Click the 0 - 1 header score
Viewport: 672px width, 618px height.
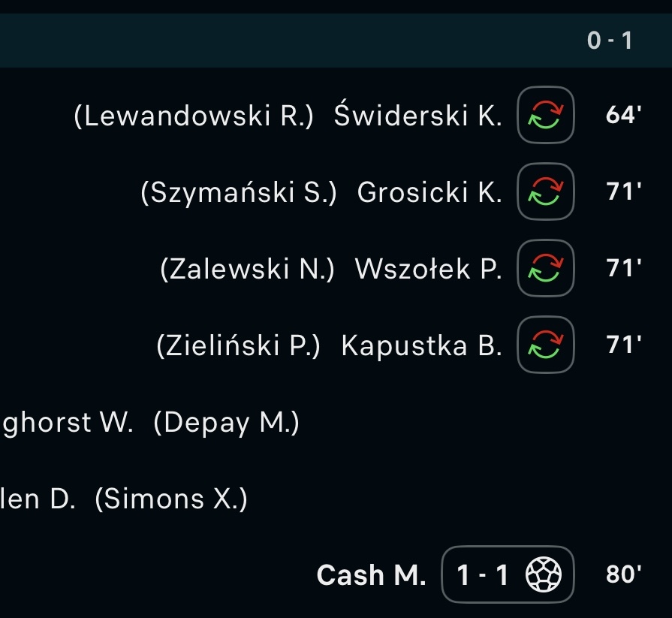(x=610, y=41)
